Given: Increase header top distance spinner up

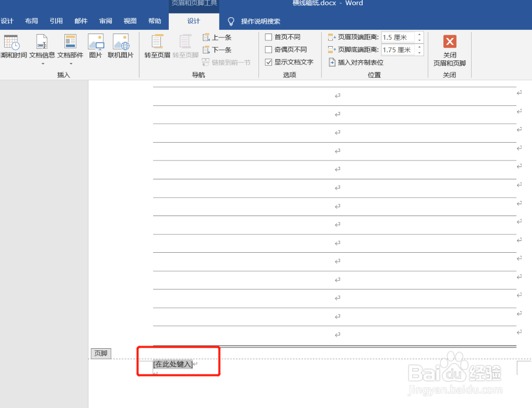Looking at the screenshot, I should pyautogui.click(x=419, y=35).
